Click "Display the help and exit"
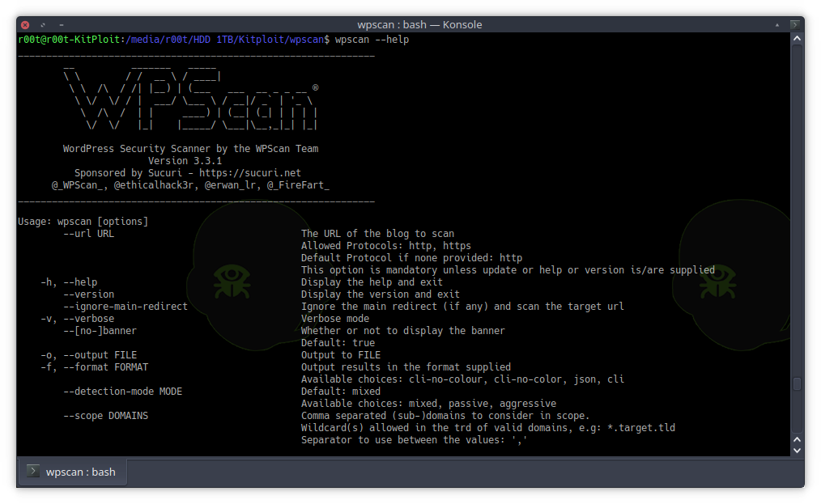821x504 pixels. 372,282
